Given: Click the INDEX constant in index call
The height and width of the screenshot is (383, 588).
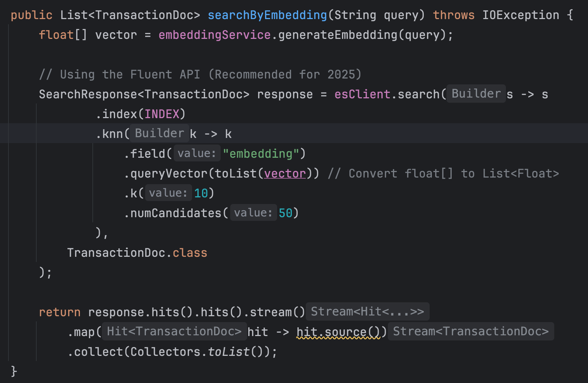Looking at the screenshot, I should (x=162, y=114).
